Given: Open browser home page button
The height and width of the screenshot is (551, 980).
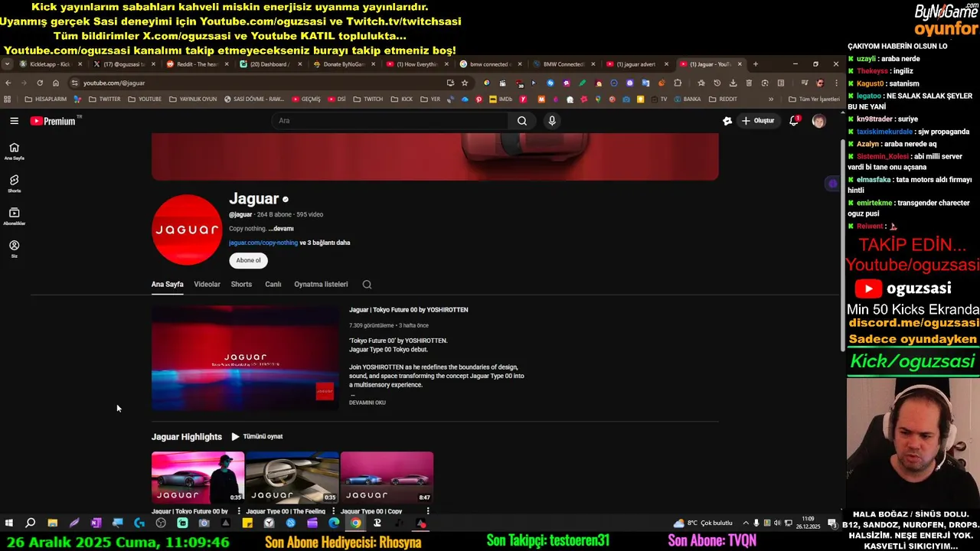Looking at the screenshot, I should pyautogui.click(x=56, y=83).
